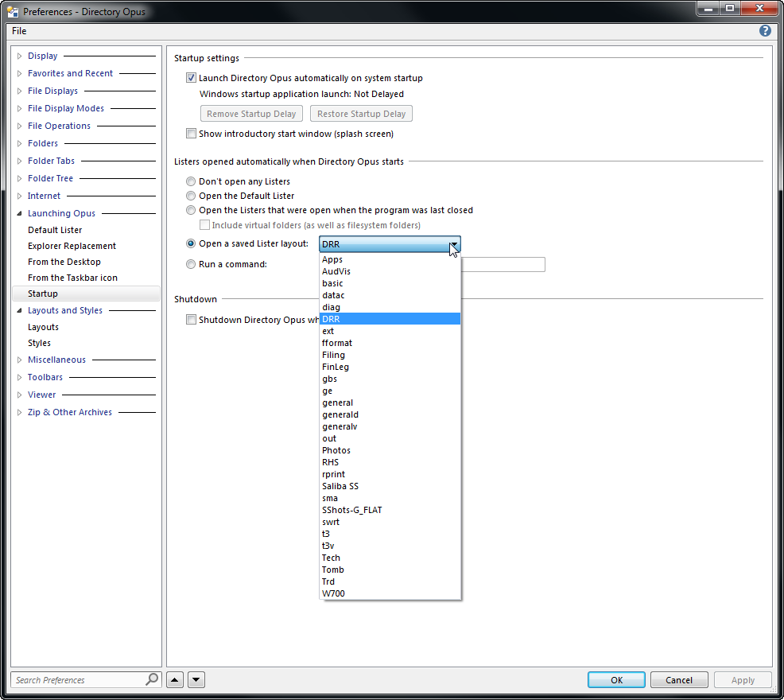Expand the Internet category
Viewport: 784px width, 700px height.
click(x=20, y=196)
